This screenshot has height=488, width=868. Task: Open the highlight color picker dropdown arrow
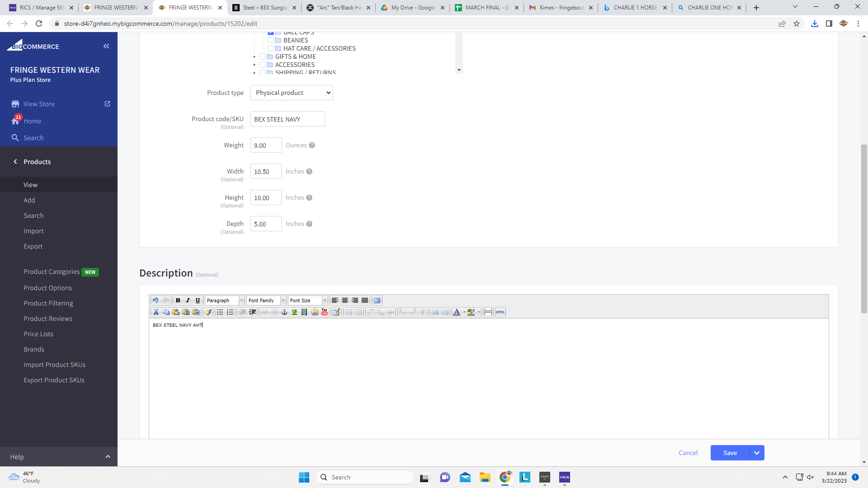click(x=479, y=312)
